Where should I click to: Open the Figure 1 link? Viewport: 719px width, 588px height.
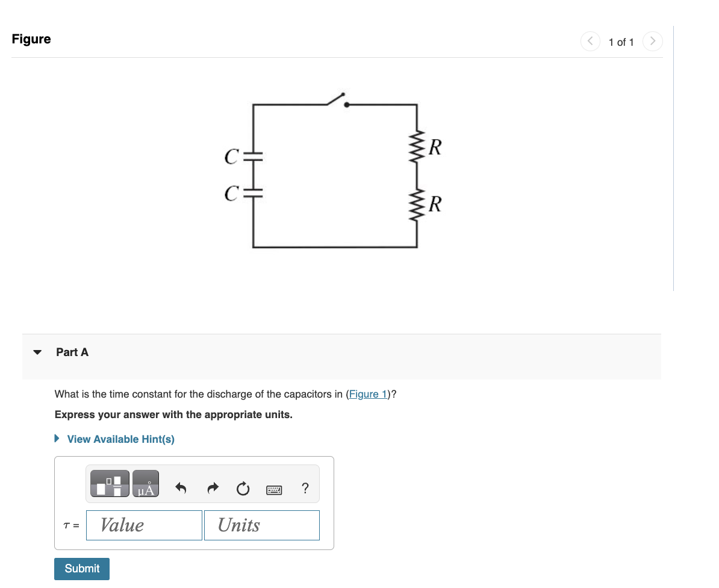367,394
